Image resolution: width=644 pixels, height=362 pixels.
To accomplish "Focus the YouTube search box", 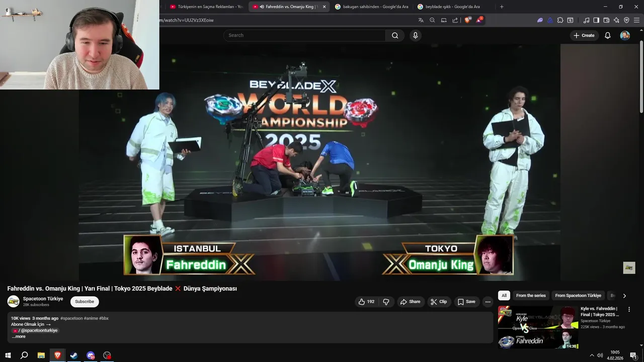I will (304, 35).
